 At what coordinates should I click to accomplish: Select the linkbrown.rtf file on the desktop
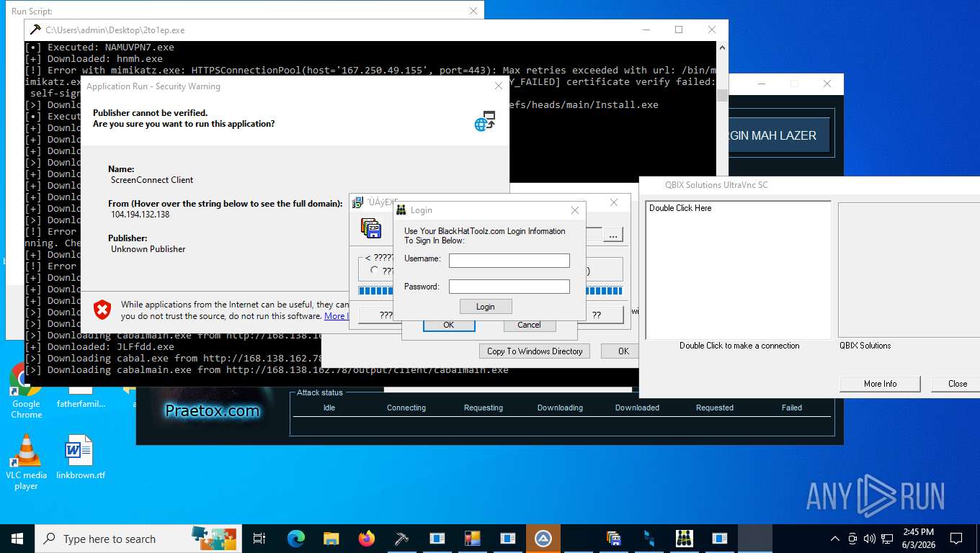(80, 457)
